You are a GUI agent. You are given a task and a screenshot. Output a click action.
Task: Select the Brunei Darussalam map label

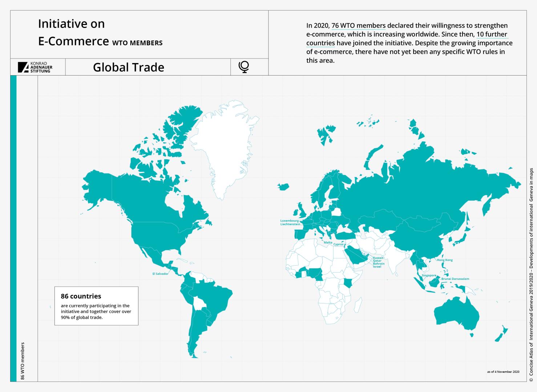(455, 279)
